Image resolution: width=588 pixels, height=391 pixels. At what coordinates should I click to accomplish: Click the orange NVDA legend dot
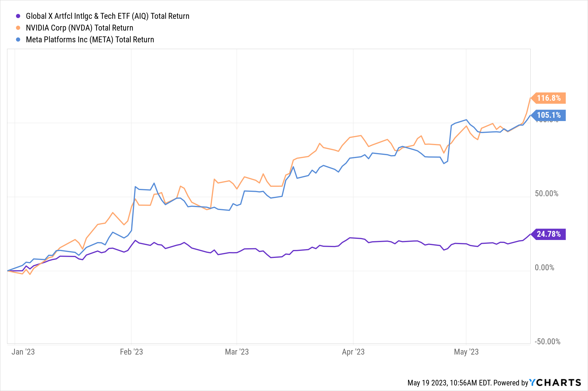[x=18, y=28]
